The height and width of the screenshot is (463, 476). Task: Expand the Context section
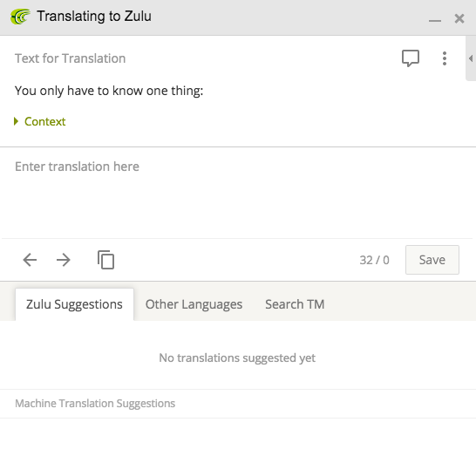tap(40, 121)
